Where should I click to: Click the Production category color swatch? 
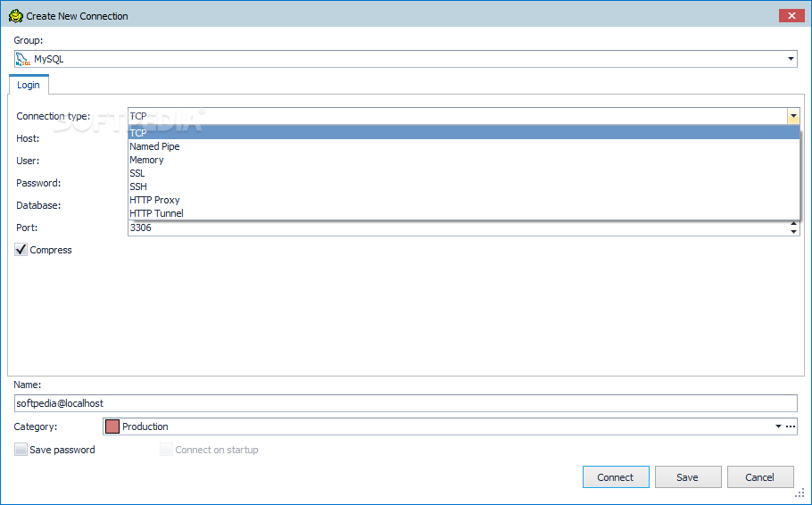pos(112,426)
